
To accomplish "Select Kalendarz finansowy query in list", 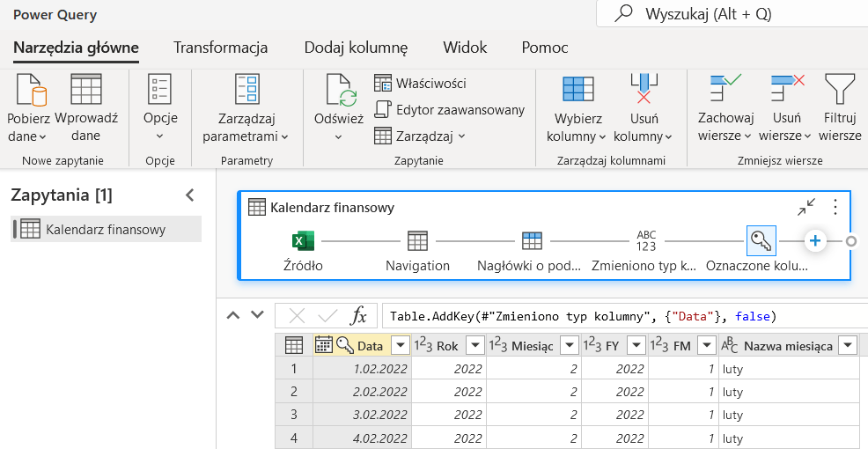I will click(106, 230).
